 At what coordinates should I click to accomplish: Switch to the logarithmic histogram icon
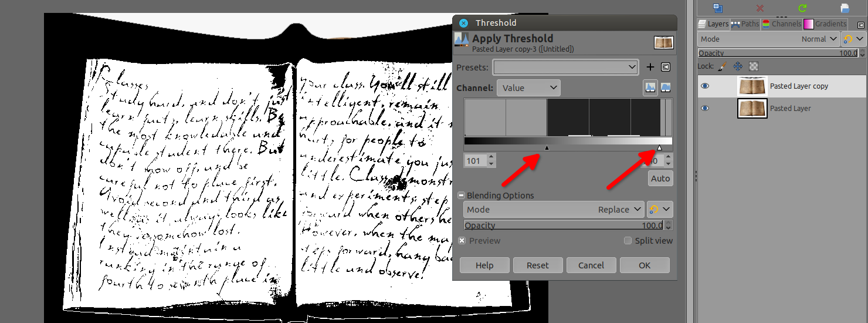666,88
